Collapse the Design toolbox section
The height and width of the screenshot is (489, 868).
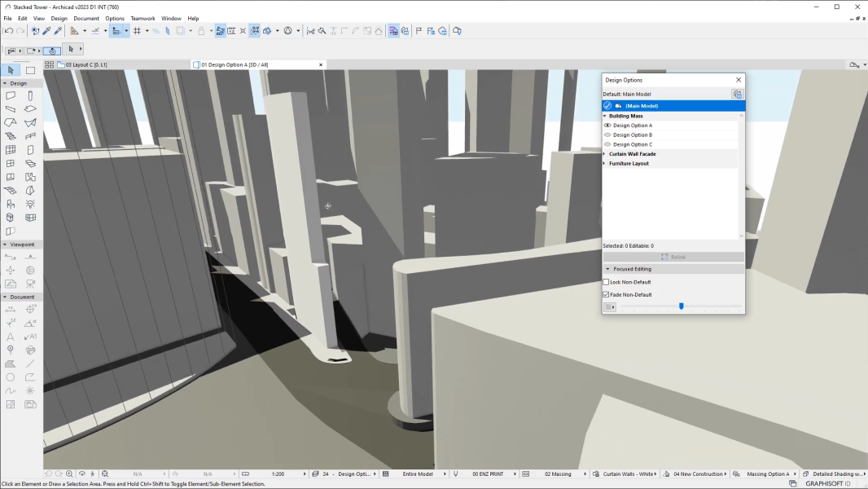[5, 83]
